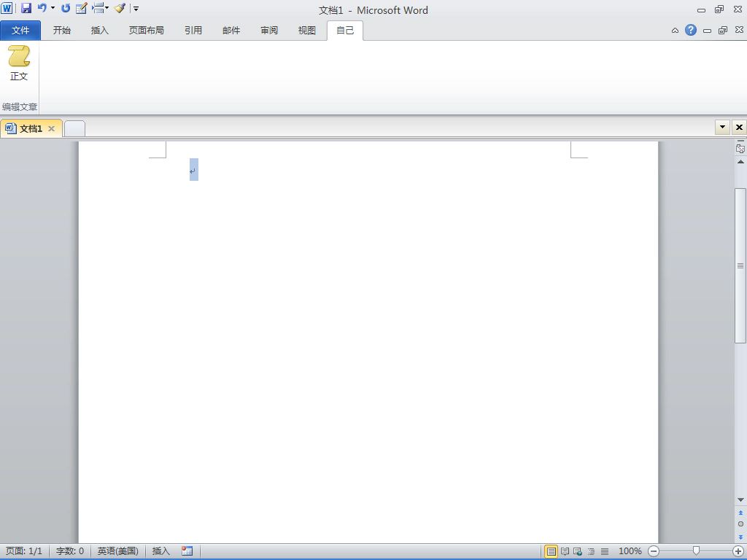
Task: Switch to the 视图 ribbon tab
Action: pos(307,31)
